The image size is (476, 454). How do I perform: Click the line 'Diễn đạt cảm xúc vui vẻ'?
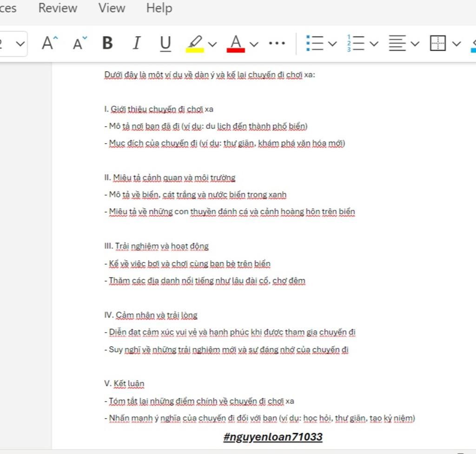[230, 332]
